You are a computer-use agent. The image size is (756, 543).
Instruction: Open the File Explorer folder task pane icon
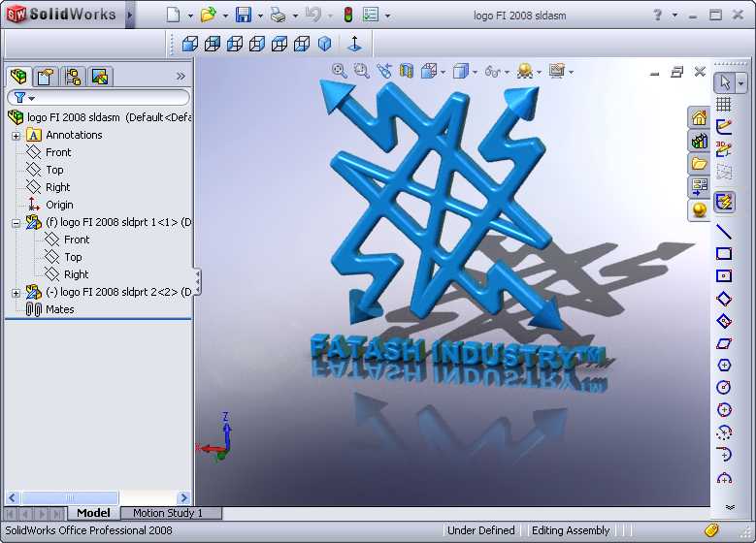[699, 164]
